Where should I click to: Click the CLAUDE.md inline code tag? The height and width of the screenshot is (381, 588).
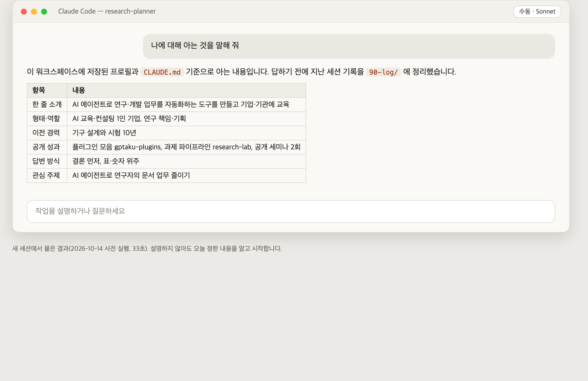pos(162,72)
